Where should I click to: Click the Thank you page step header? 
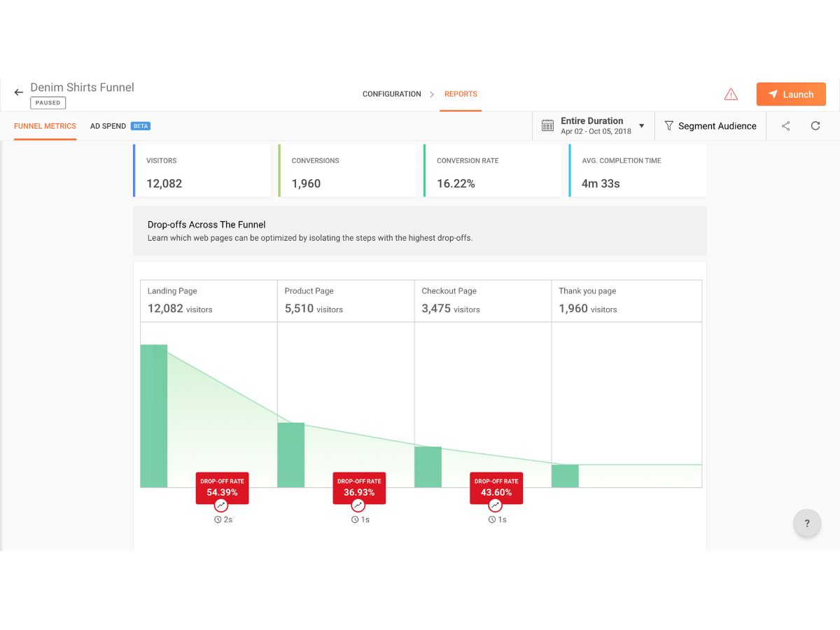(626, 301)
